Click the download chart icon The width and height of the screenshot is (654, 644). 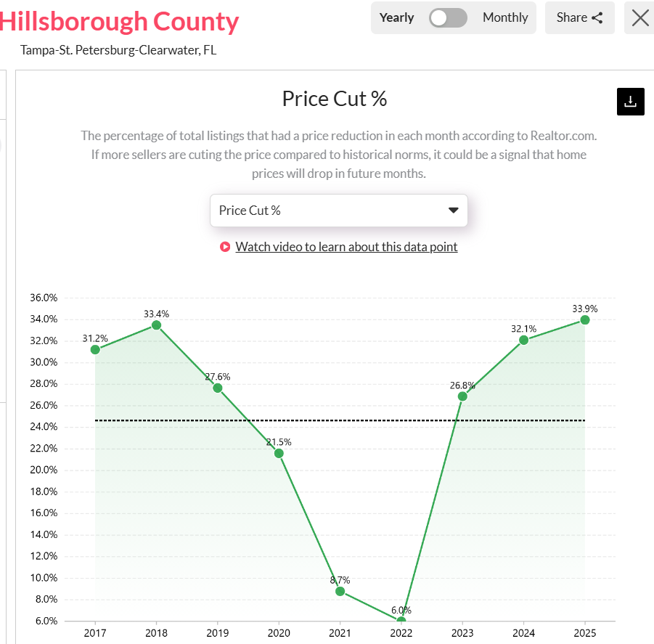[630, 102]
